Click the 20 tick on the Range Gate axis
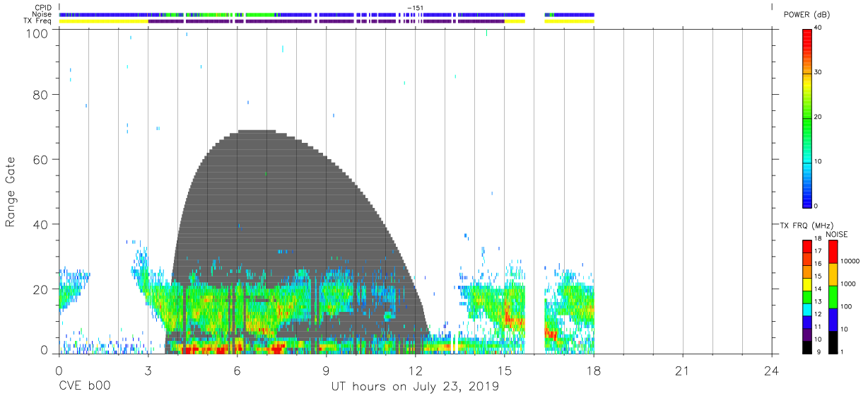Image resolution: width=868 pixels, height=401 pixels. pyautogui.click(x=41, y=289)
